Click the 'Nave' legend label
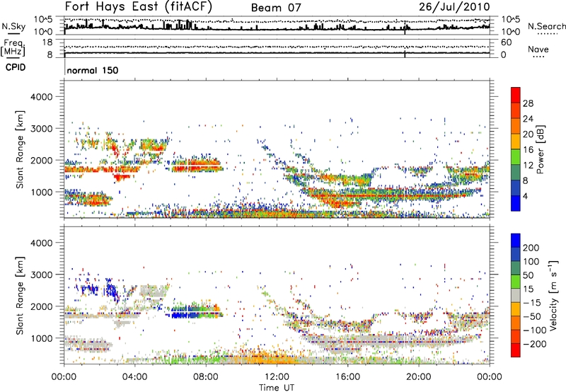Image resolution: width=566 pixels, height=392 pixels. [538, 50]
